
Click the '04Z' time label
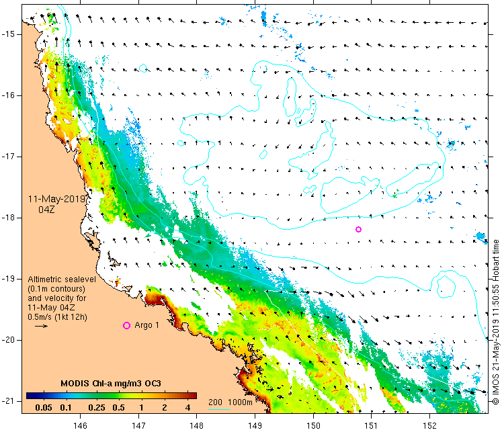pos(46,210)
